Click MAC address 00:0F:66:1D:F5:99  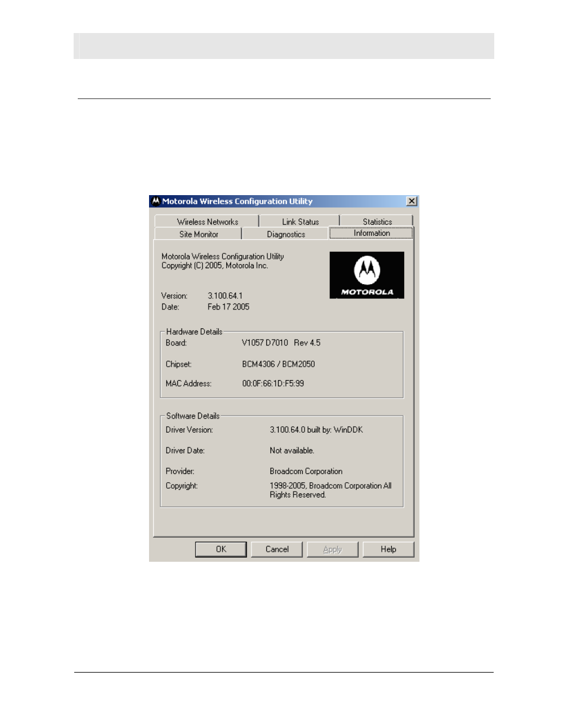click(x=273, y=383)
